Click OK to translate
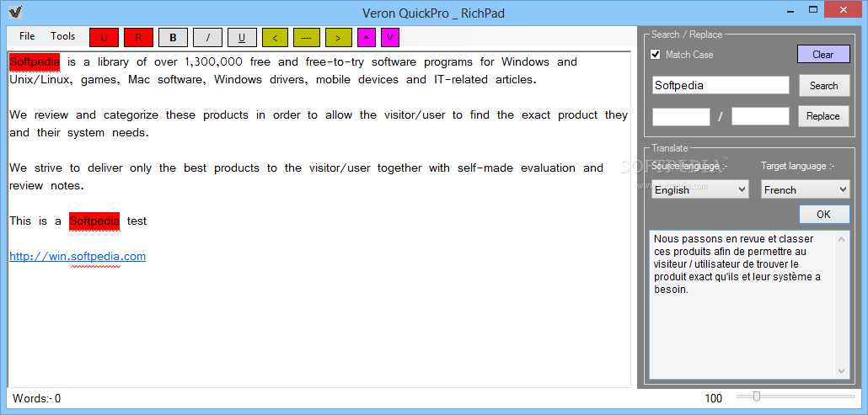 (823, 215)
